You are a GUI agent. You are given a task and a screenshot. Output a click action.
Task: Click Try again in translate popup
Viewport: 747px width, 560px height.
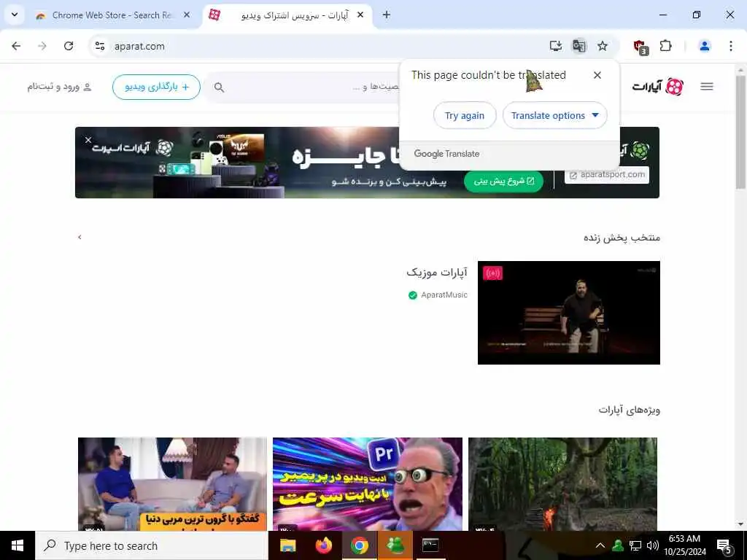(465, 115)
